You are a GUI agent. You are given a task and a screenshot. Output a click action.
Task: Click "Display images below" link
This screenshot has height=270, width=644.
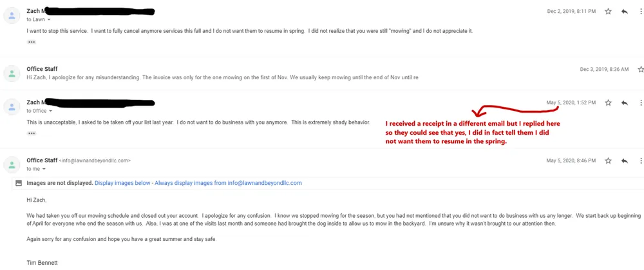tap(121, 183)
